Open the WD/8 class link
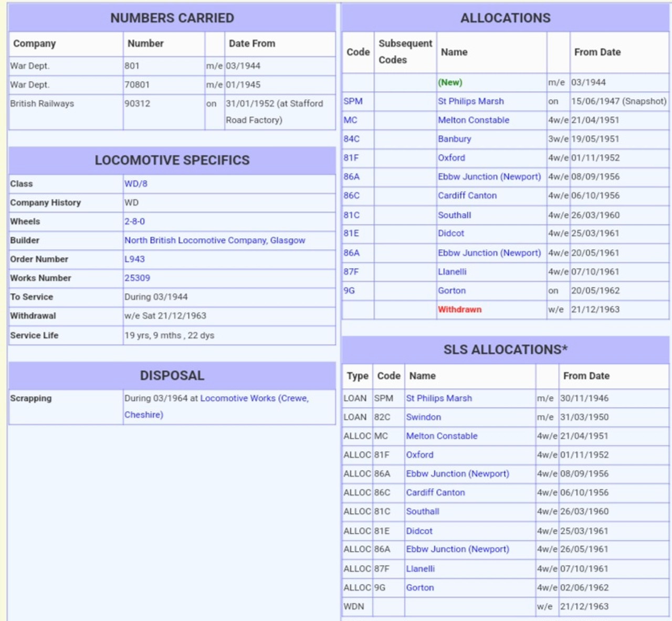This screenshot has height=621, width=672. [135, 184]
